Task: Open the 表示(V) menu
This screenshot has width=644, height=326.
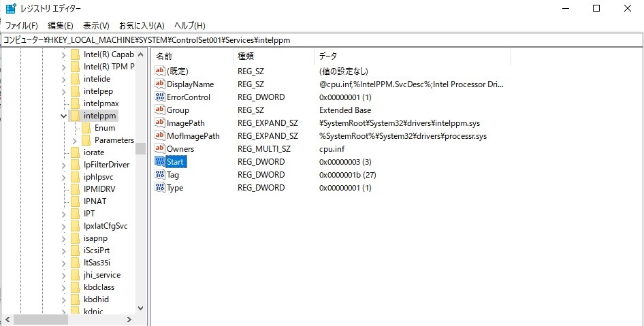Action: click(x=96, y=26)
